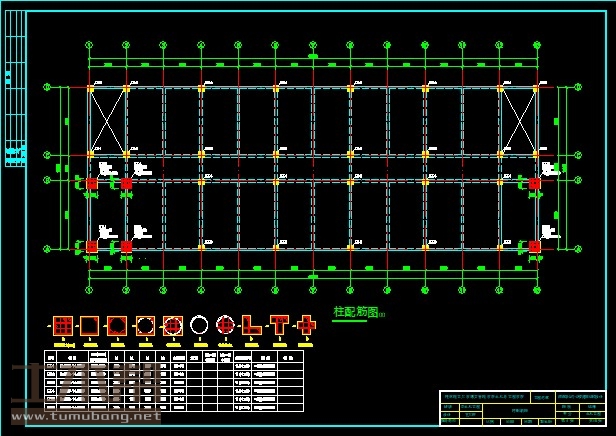Click the X-braced bay at top left

pos(108,122)
